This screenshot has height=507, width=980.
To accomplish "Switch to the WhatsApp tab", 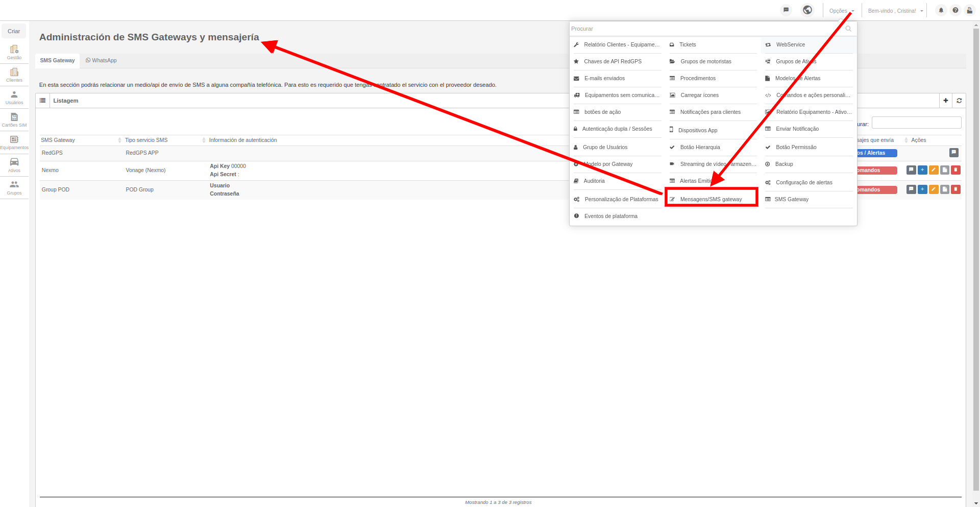I will coord(101,60).
